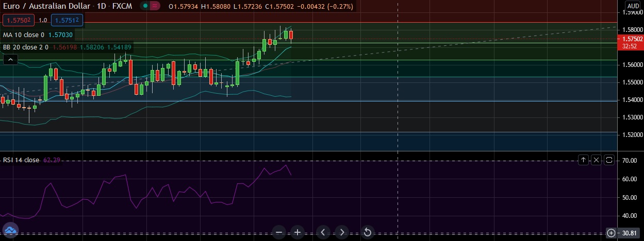Click the BB lower band value 1.54189
The height and width of the screenshot is (241, 644).
pos(119,47)
